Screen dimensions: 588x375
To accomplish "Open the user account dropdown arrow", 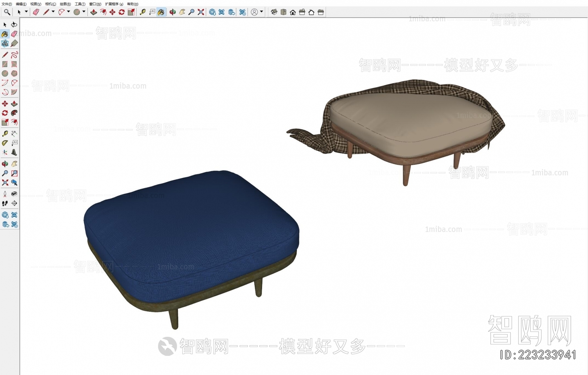I will pyautogui.click(x=261, y=12).
